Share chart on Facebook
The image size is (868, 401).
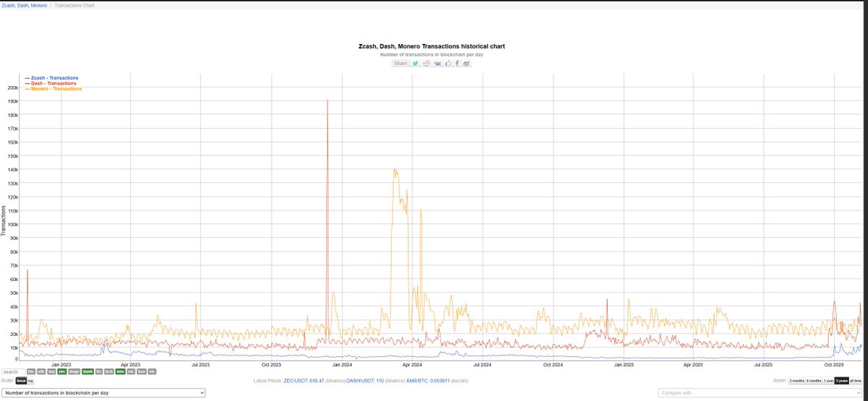click(x=457, y=64)
